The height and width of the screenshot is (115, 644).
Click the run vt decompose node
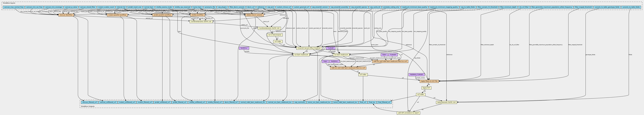coord(275,35)
